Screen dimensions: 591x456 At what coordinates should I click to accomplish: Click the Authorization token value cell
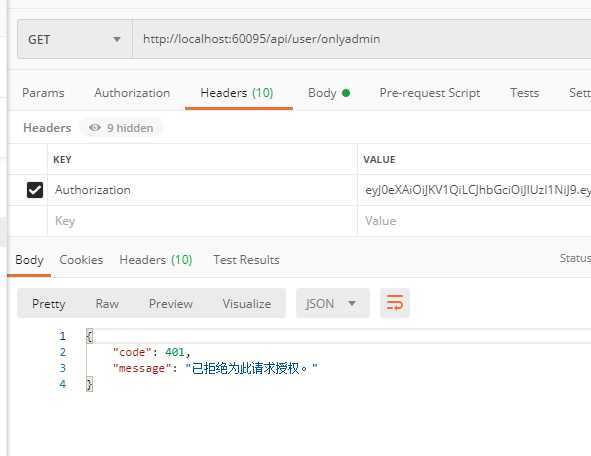coord(474,190)
